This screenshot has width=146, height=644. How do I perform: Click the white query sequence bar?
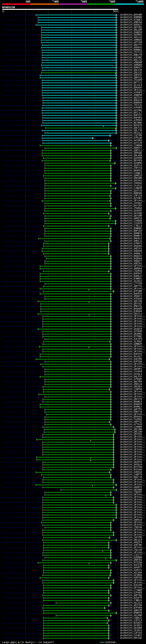(60, 10)
